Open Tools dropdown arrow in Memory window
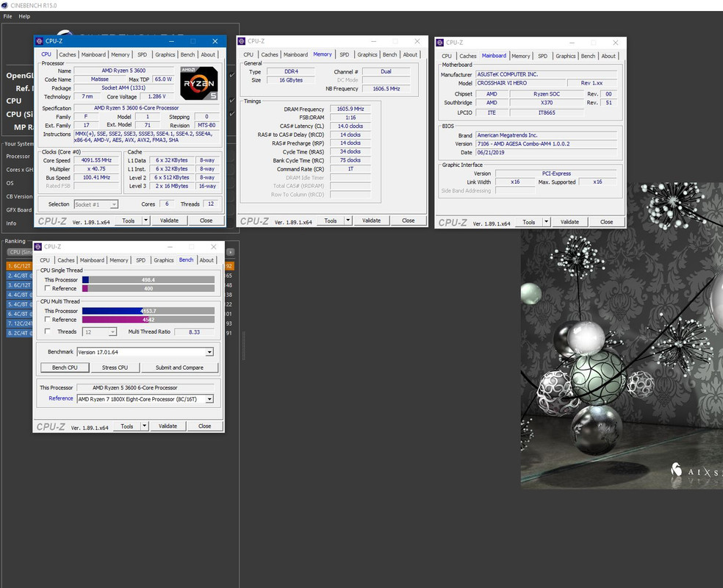Viewport: 723px width, 588px height. point(348,220)
